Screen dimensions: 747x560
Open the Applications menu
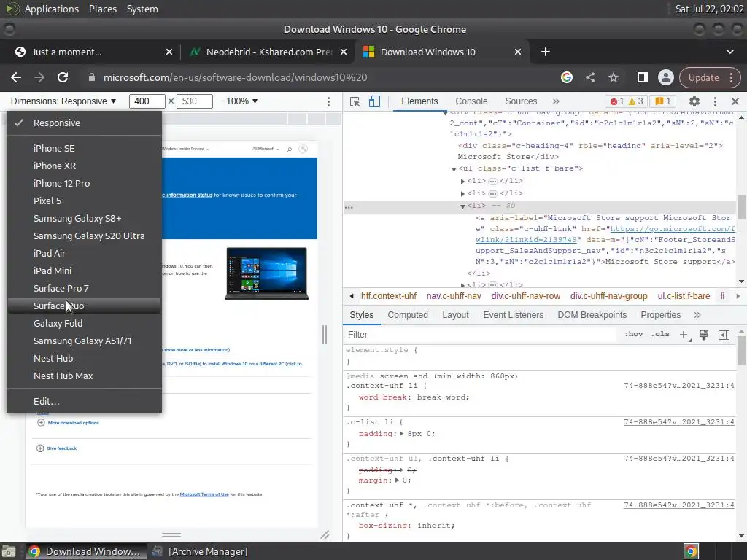(x=52, y=9)
